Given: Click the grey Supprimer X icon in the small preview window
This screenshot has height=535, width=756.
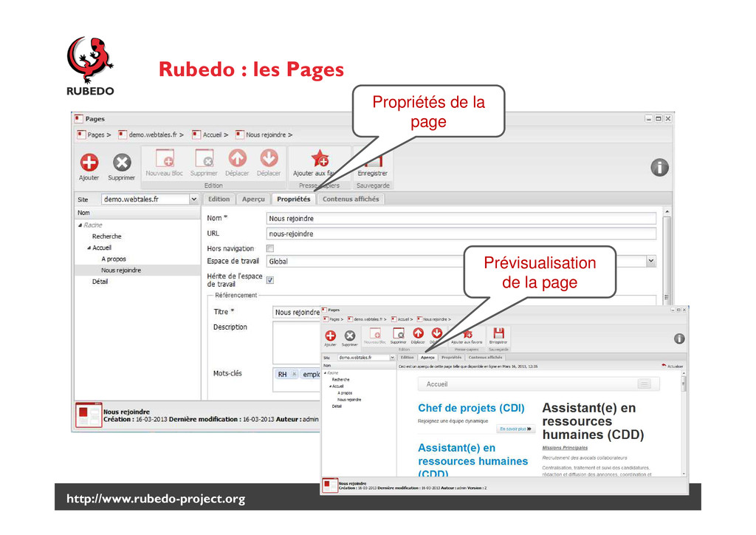Looking at the screenshot, I should (x=350, y=335).
